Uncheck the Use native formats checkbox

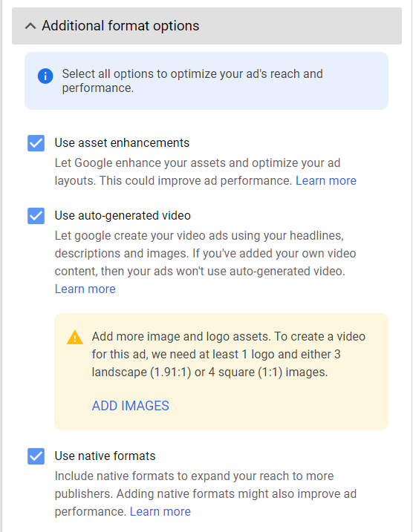tap(36, 456)
